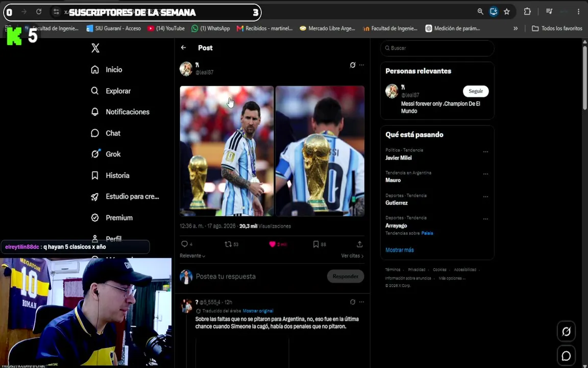
Task: Click the browser zoom magnifier icon
Action: (480, 12)
